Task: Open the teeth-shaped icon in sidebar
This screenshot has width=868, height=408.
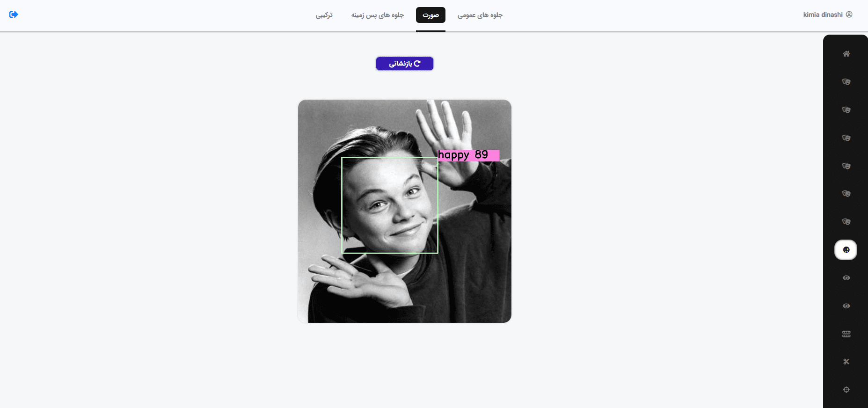Action: coord(846,334)
